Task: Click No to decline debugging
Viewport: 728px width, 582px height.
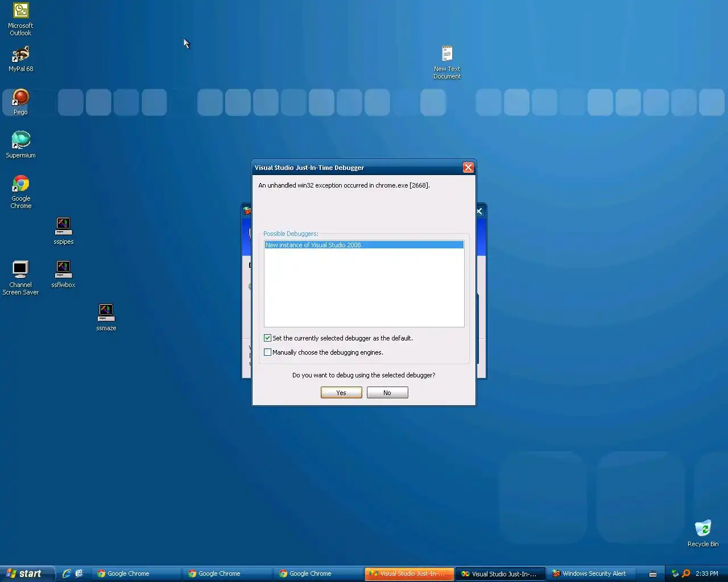Action: 387,393
